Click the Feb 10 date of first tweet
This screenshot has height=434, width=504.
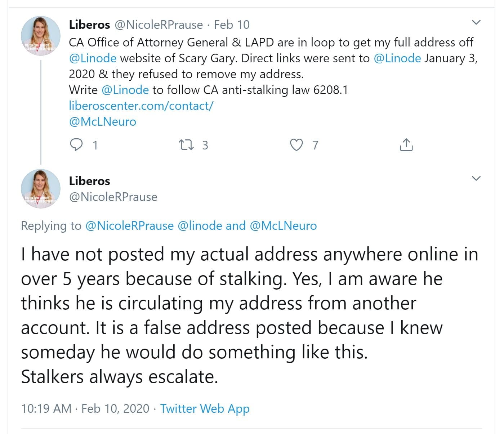pos(232,24)
